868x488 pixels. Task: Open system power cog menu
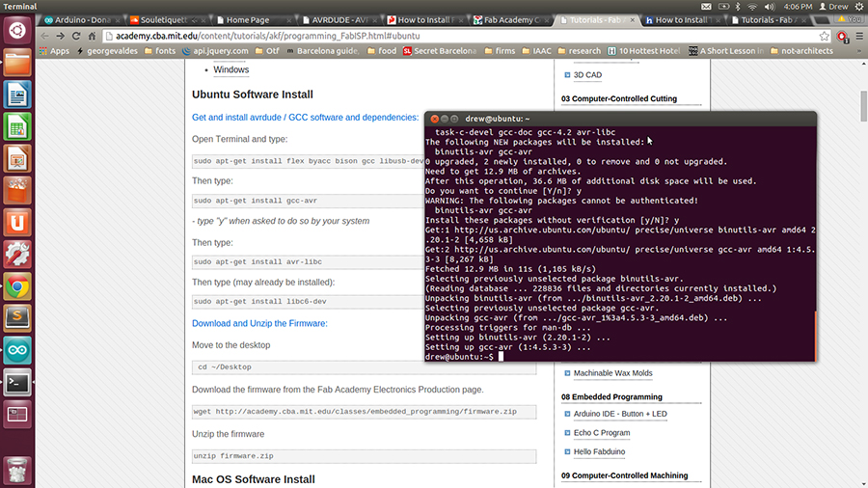(x=859, y=7)
